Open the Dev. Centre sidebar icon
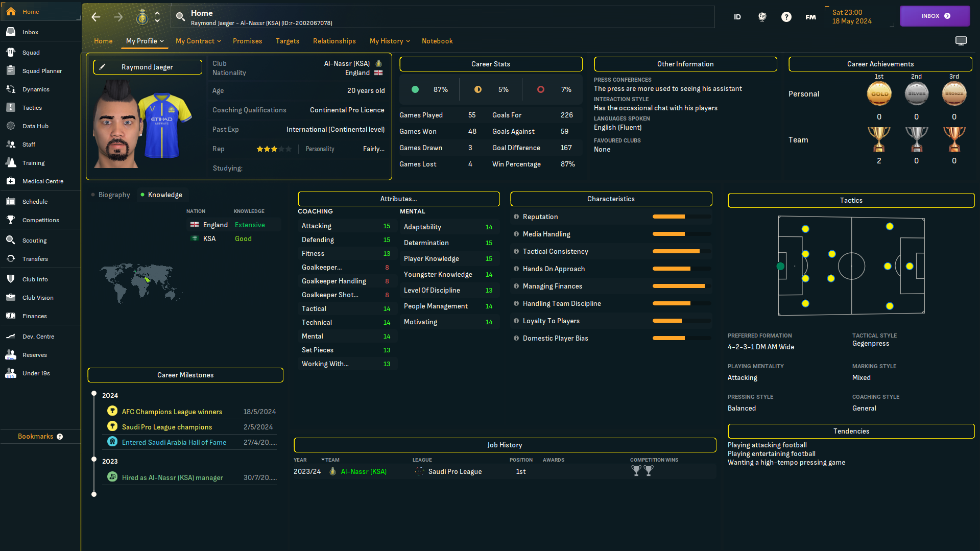 11,336
